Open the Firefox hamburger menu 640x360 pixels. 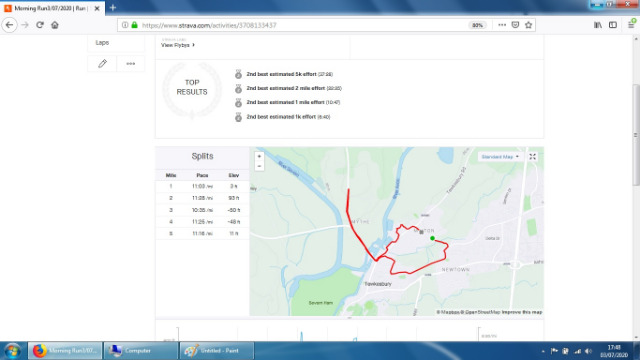click(631, 25)
